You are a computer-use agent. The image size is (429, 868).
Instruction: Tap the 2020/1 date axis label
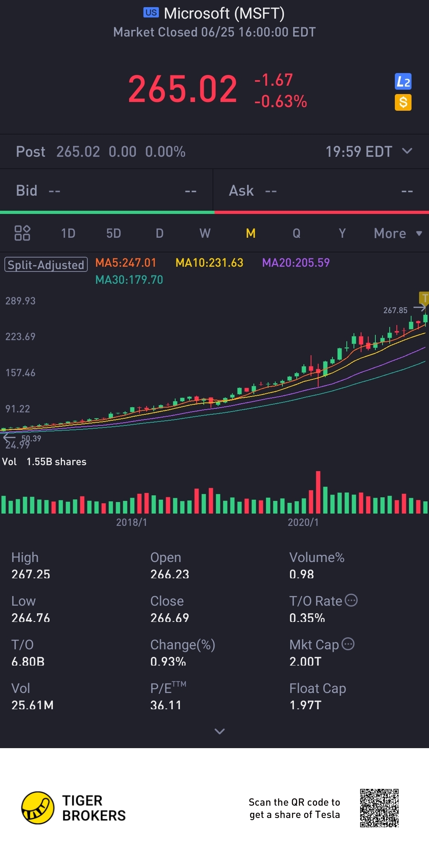[303, 522]
